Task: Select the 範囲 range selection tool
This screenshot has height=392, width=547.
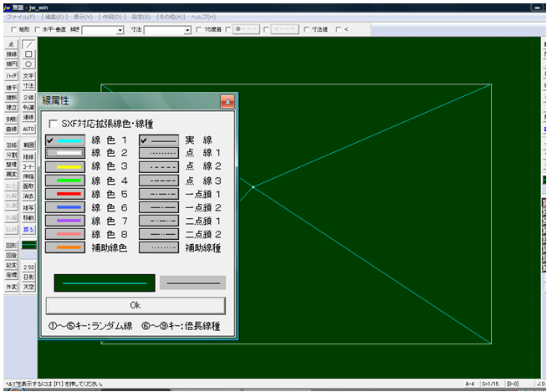Action: tap(28, 145)
